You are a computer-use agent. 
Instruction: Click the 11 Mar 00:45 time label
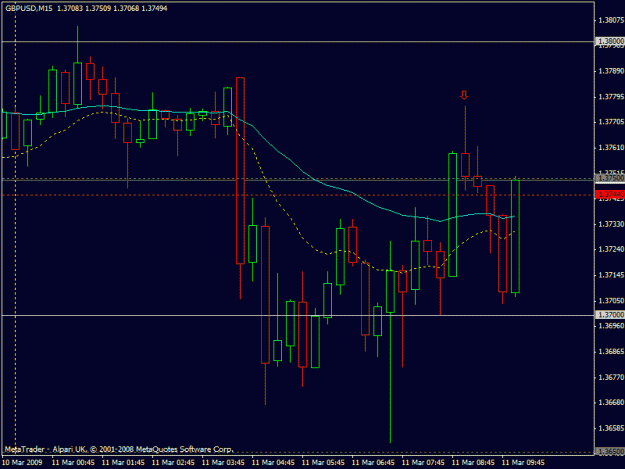coord(73,463)
